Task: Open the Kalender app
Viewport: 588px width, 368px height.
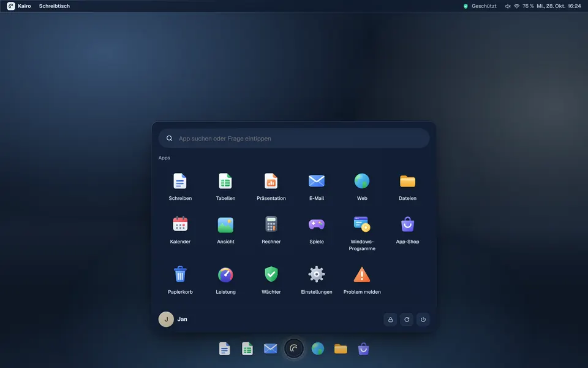Action: (180, 230)
